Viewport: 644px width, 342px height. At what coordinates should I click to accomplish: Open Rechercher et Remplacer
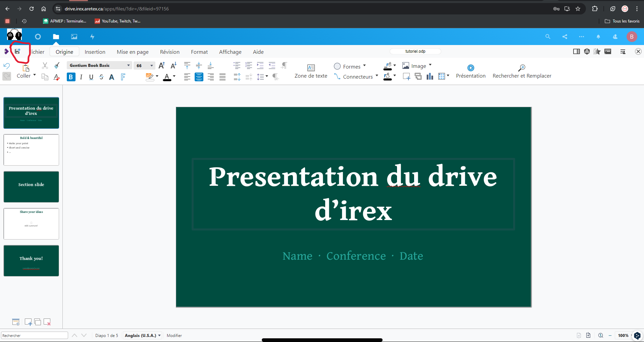522,72
